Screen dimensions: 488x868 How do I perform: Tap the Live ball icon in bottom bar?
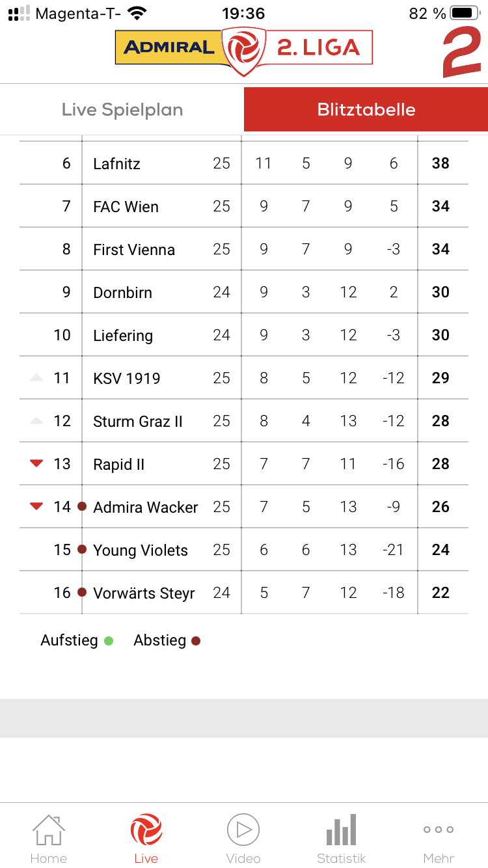(146, 830)
